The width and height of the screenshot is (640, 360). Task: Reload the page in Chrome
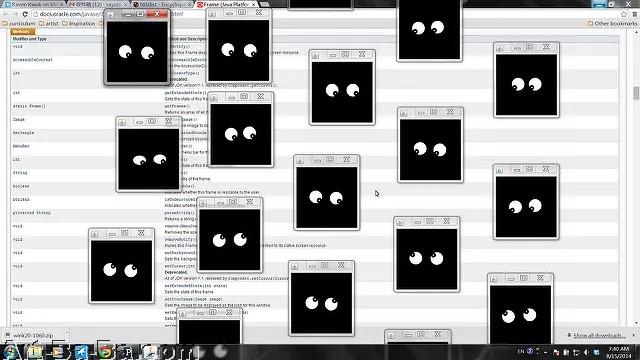[25, 14]
